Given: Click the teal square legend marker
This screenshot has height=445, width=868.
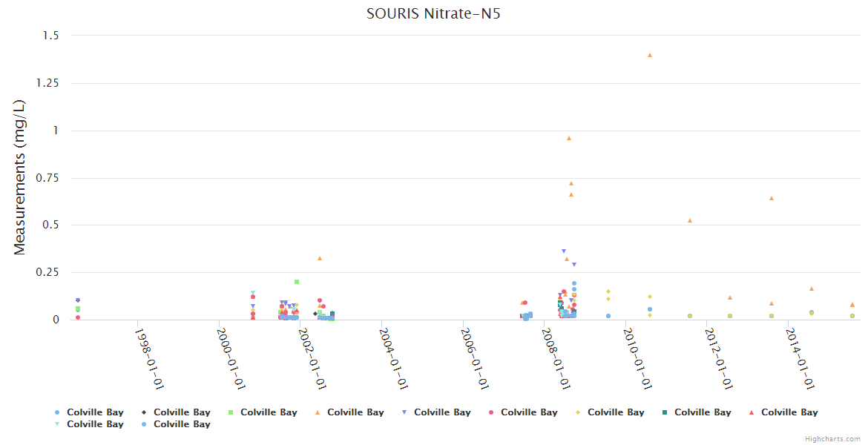Looking at the screenshot, I should pyautogui.click(x=665, y=412).
